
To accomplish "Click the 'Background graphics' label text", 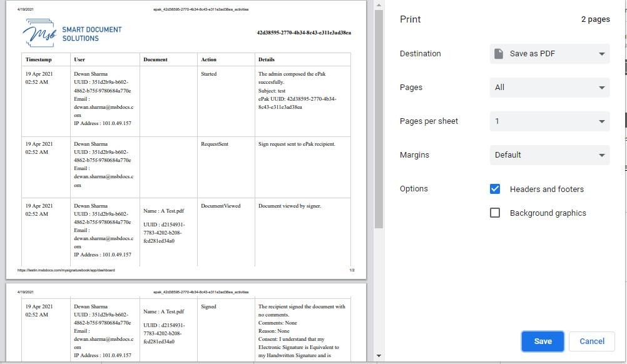I will point(548,213).
